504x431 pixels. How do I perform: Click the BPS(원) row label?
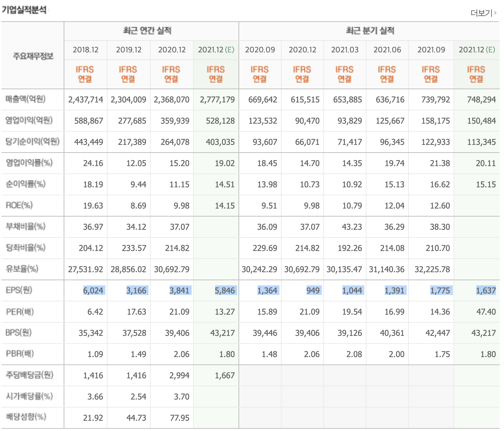click(x=19, y=333)
